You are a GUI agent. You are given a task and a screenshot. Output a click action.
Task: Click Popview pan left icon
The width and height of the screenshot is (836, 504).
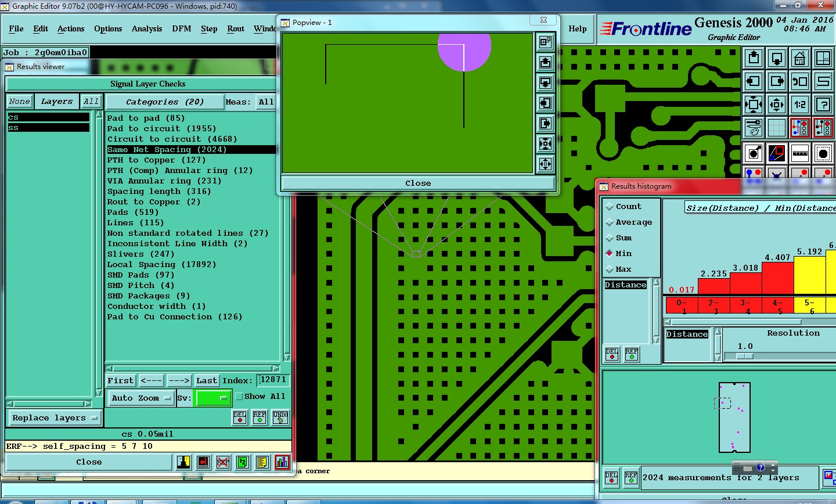click(545, 103)
